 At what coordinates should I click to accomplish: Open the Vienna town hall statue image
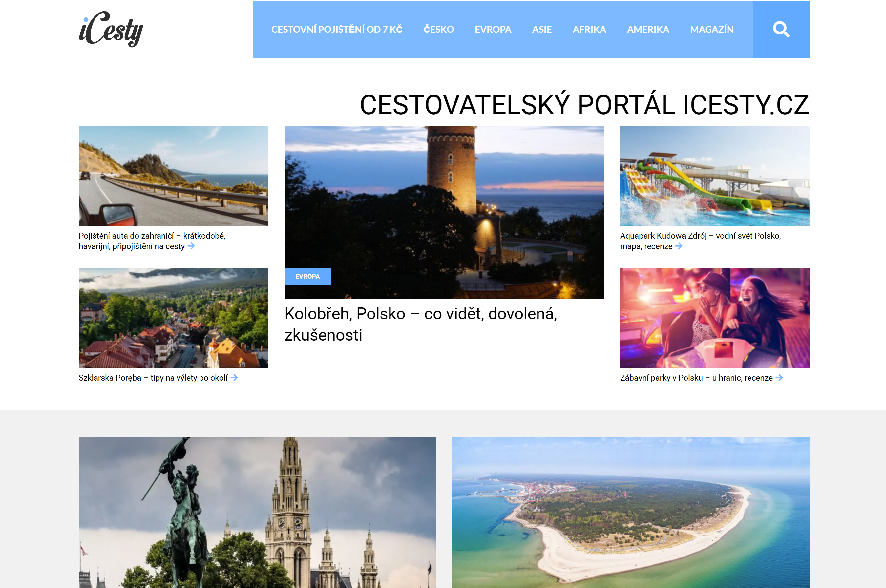257,512
